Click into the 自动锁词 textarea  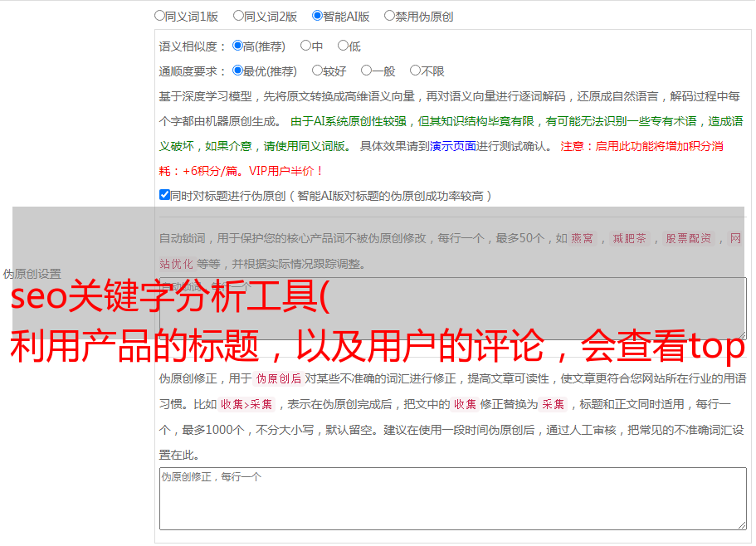(x=453, y=309)
